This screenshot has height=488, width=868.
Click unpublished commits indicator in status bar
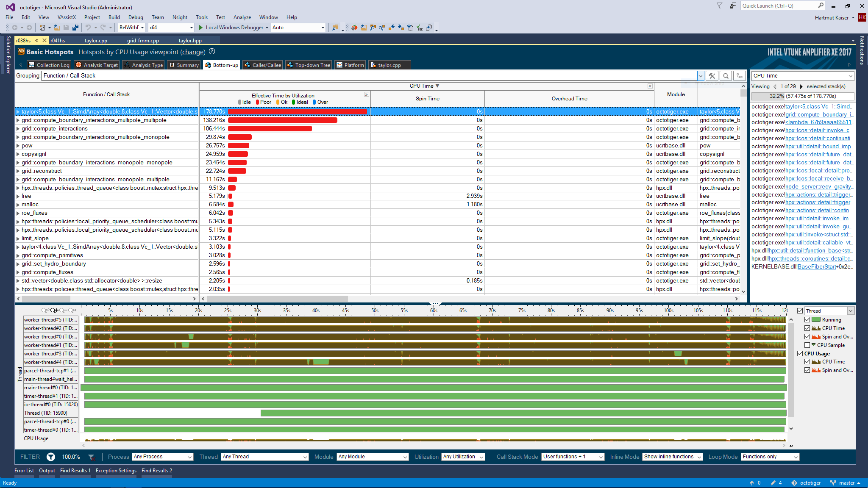point(755,483)
